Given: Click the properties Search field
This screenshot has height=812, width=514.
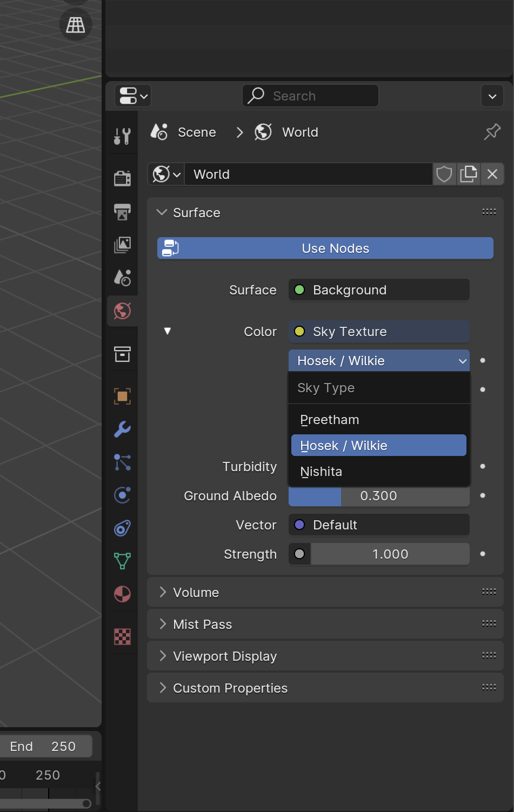Looking at the screenshot, I should point(310,96).
